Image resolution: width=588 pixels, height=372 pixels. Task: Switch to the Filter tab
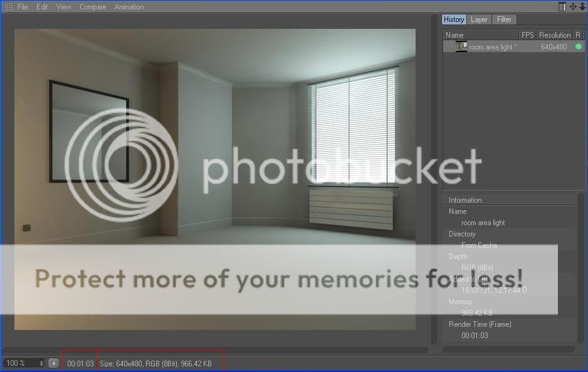[x=504, y=19]
